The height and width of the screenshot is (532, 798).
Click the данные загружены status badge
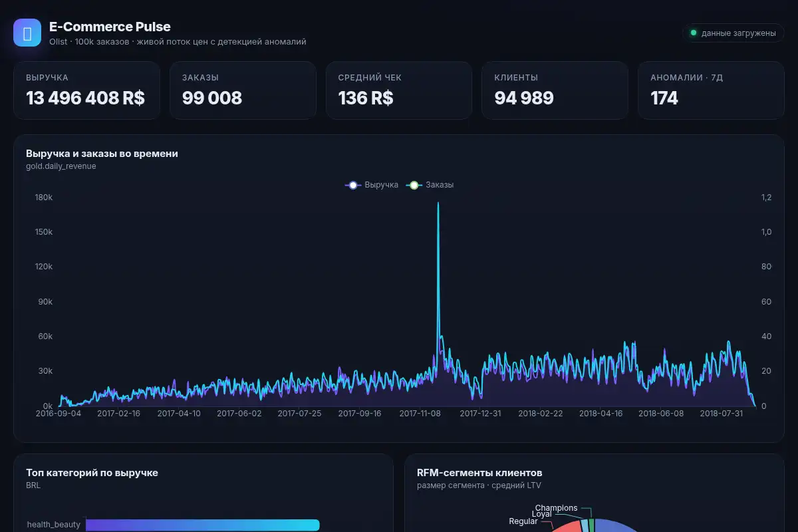tap(733, 33)
